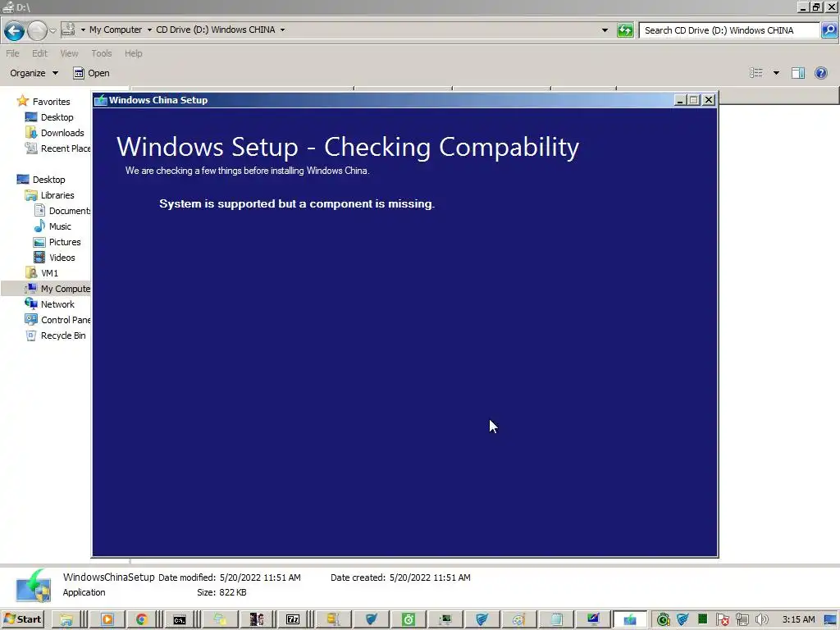Click the drive icon in the address bar

(68, 30)
